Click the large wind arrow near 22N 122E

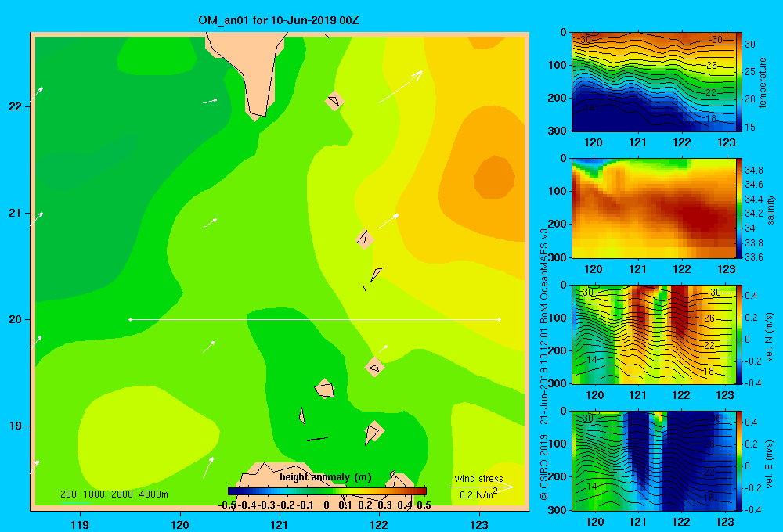tap(400, 86)
